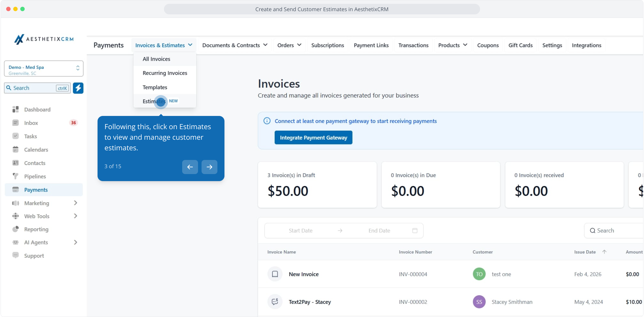Image resolution: width=644 pixels, height=317 pixels.
Task: Open the Documents & Contracts dropdown
Action: [235, 45]
